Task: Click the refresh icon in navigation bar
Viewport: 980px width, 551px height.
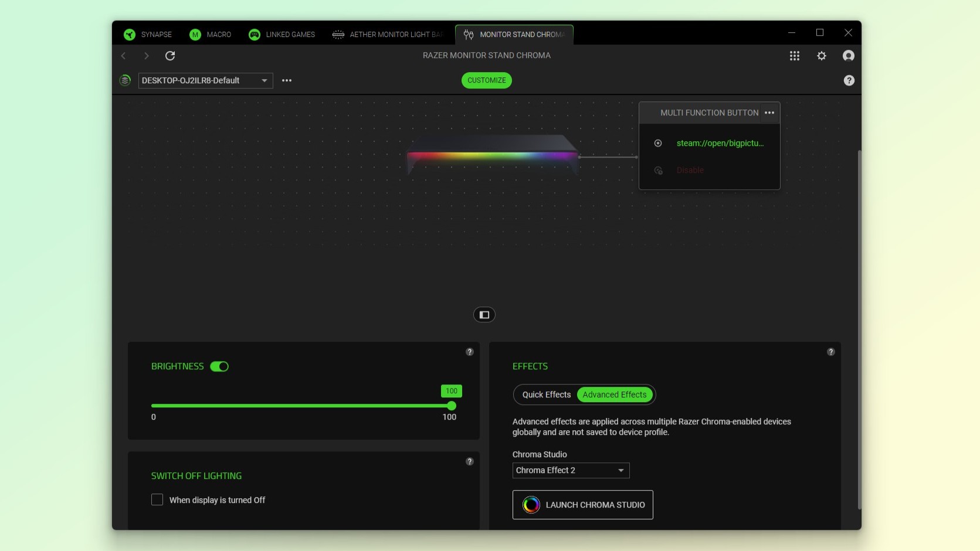Action: [x=170, y=56]
